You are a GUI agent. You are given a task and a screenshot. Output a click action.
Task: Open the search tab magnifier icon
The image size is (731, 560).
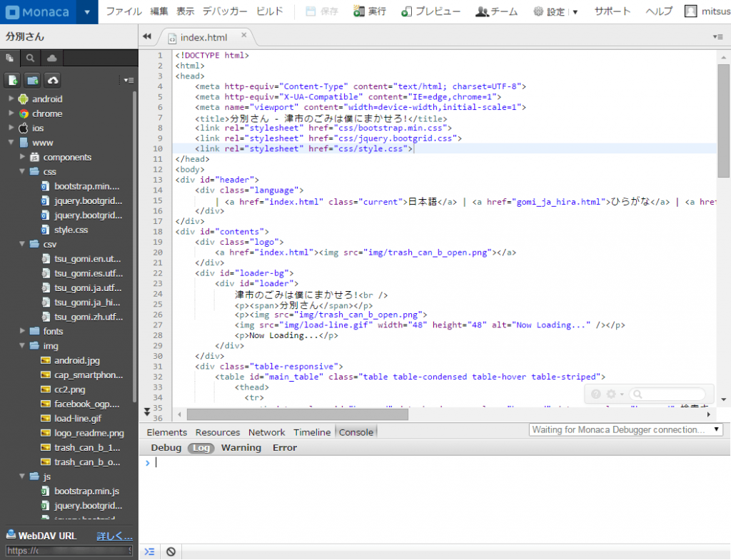coord(31,58)
